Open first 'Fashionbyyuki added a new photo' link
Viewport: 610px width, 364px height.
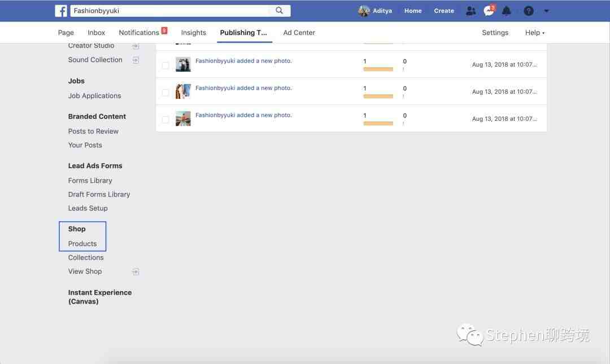(x=243, y=61)
